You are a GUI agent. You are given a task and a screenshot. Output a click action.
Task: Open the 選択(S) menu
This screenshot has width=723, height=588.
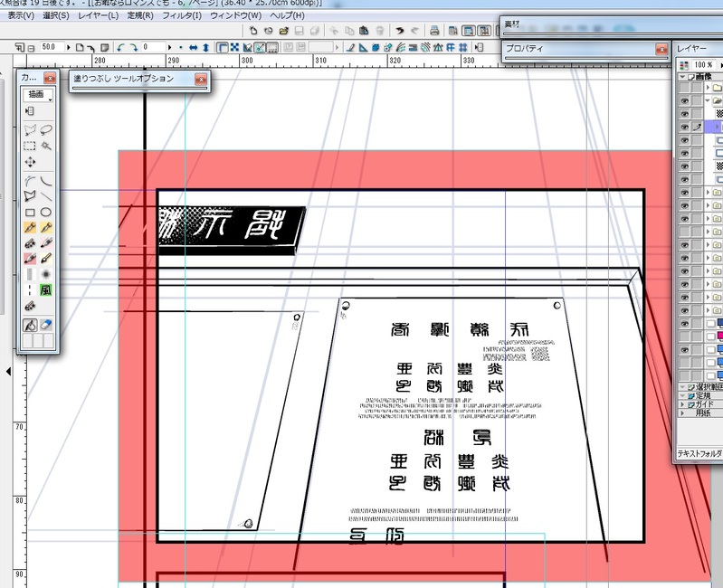click(x=56, y=15)
